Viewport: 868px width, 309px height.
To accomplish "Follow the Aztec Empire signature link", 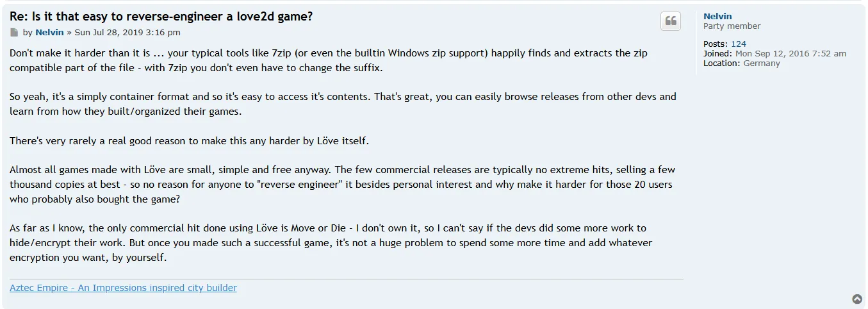I will [x=123, y=288].
